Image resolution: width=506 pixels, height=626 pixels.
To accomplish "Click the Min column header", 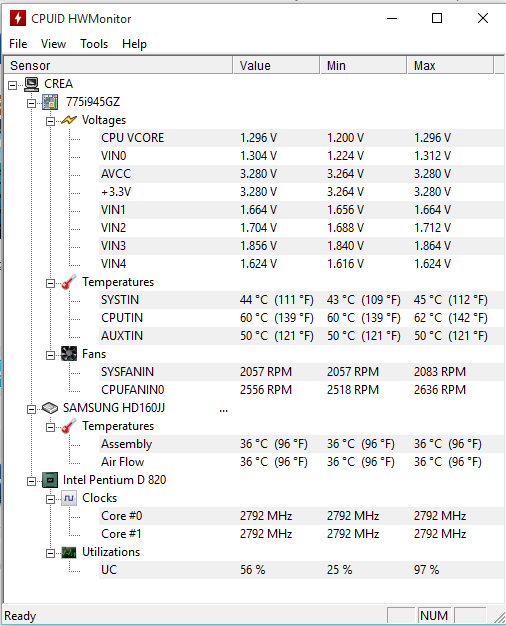I will coord(363,65).
